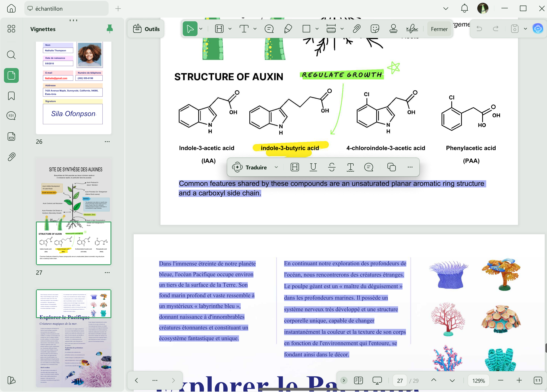Expand the text tool dropdown arrow
Viewport: 547px width, 392px height.
point(255,29)
